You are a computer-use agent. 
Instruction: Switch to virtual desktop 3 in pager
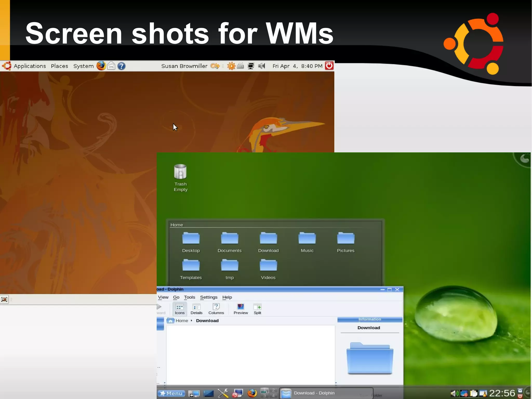pos(264,396)
